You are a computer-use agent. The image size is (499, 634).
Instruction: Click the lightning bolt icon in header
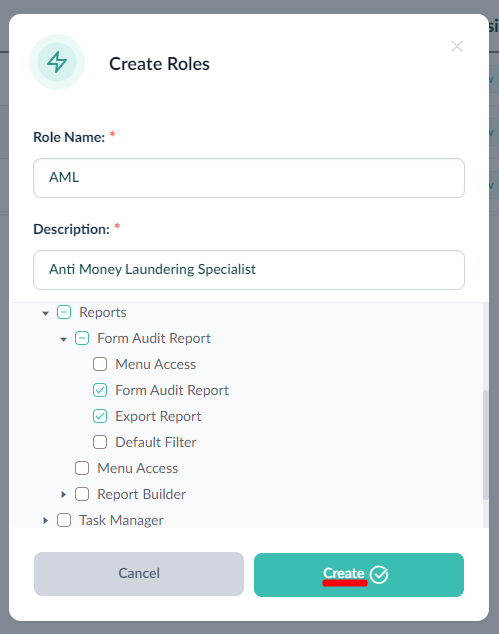tap(57, 62)
